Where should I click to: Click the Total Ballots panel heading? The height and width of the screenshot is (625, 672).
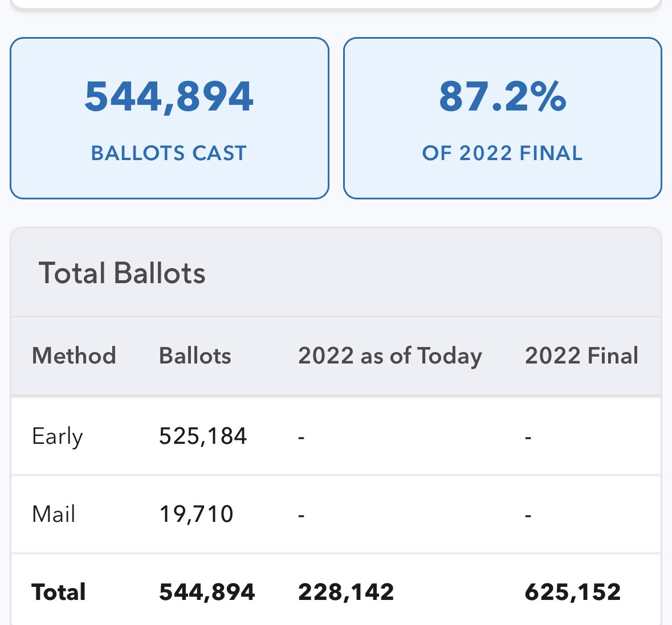point(122,273)
